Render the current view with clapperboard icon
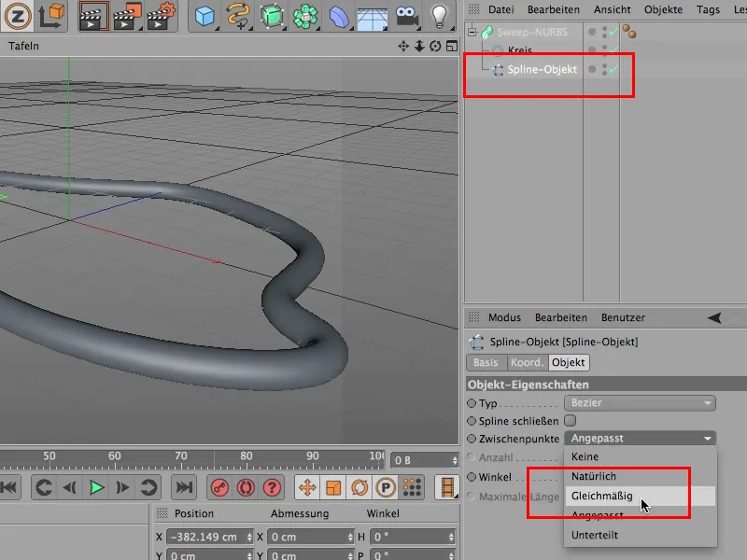This screenshot has height=560, width=747. 93,16
